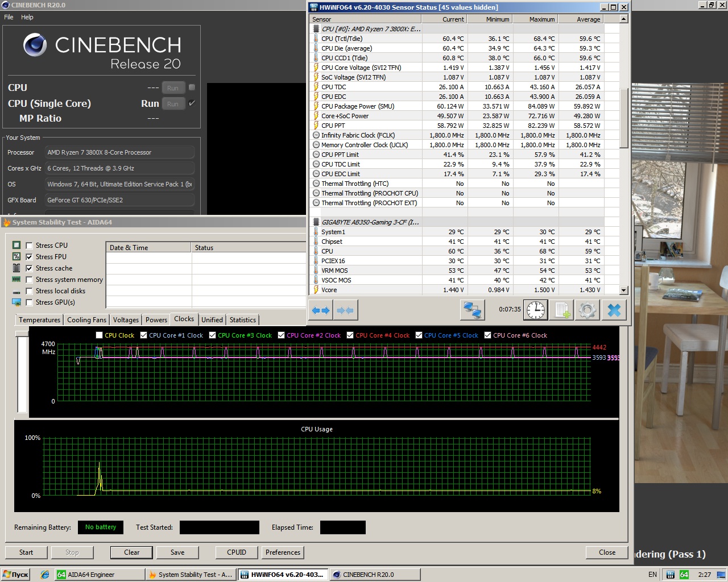Open Cinebench File menu
The width and height of the screenshot is (728, 582).
[x=9, y=17]
